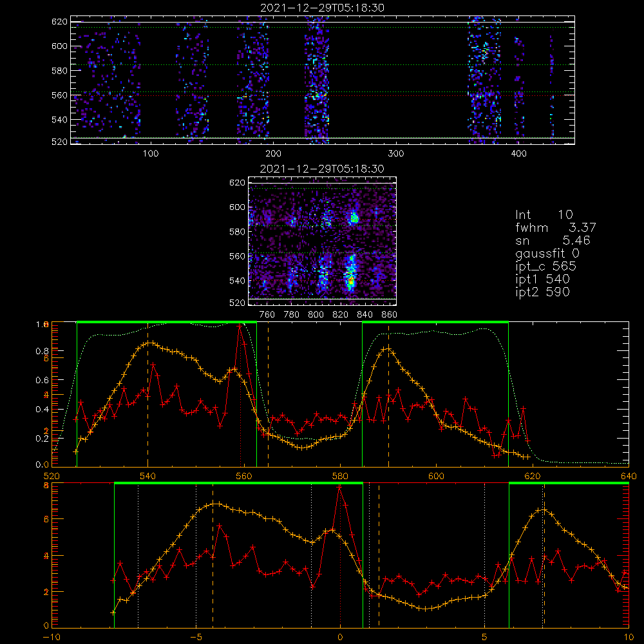Click the orange curve peak at 7 in bottom plot
The height and width of the screenshot is (644, 644).
(x=544, y=510)
